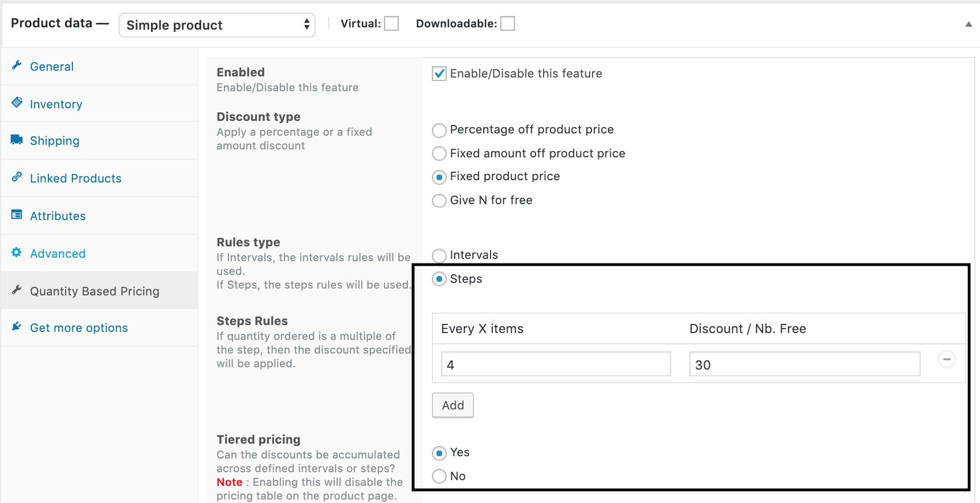Screen dimensions: 980x503
Task: Open the Simple product type dropdown
Action: [x=217, y=25]
